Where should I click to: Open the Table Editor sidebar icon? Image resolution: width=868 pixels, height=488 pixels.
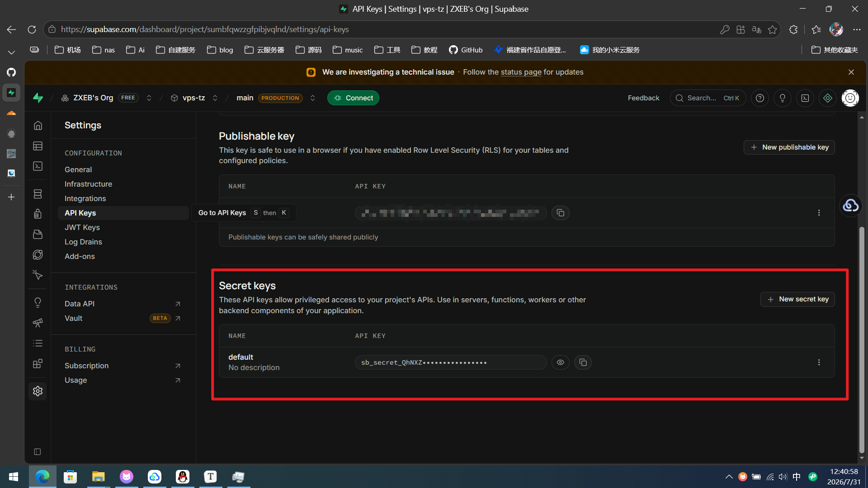[38, 146]
